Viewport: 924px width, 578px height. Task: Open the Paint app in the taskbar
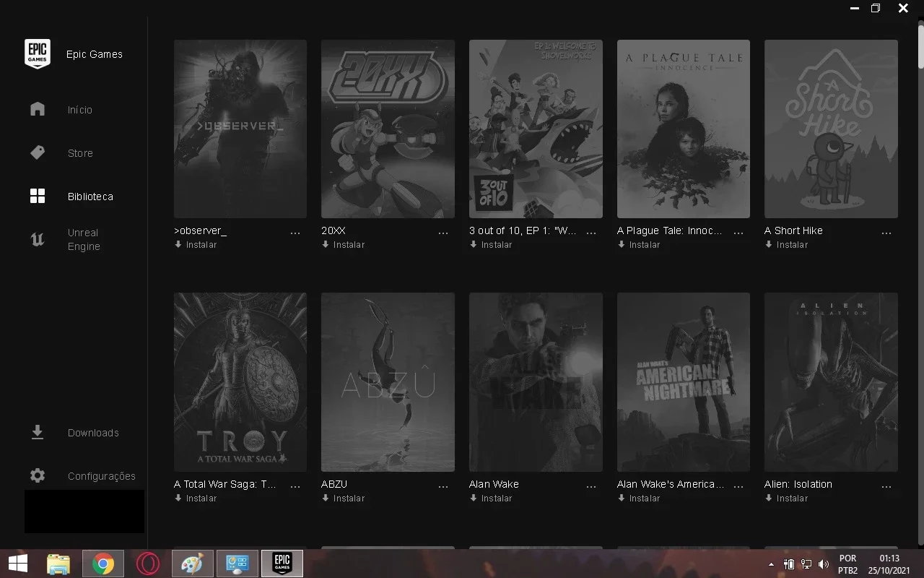point(192,564)
